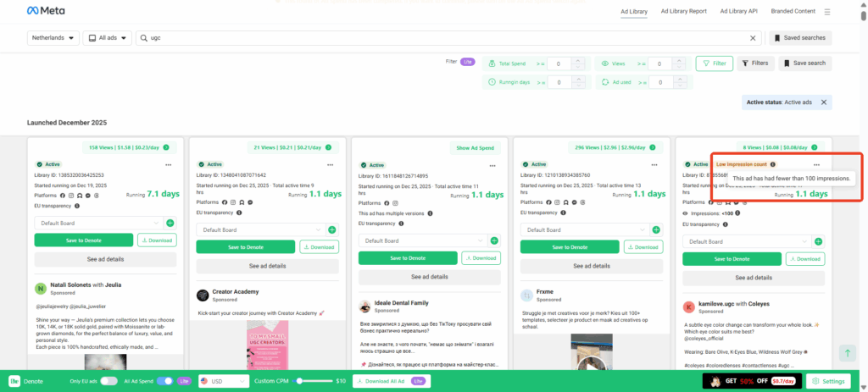Image resolution: width=868 pixels, height=392 pixels.
Task: Click Show Ad Spend on the third ad
Action: [x=475, y=147]
